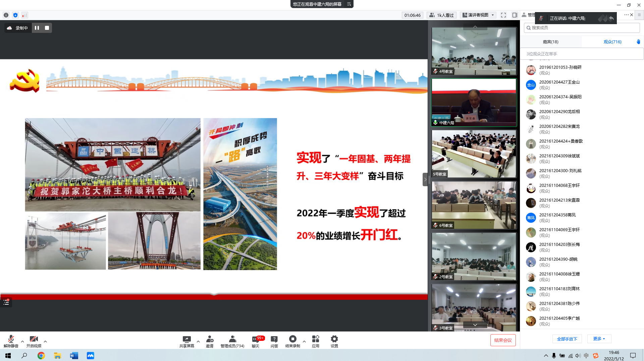
Task: Turn on the video camera (开启视频)
Action: click(x=34, y=341)
